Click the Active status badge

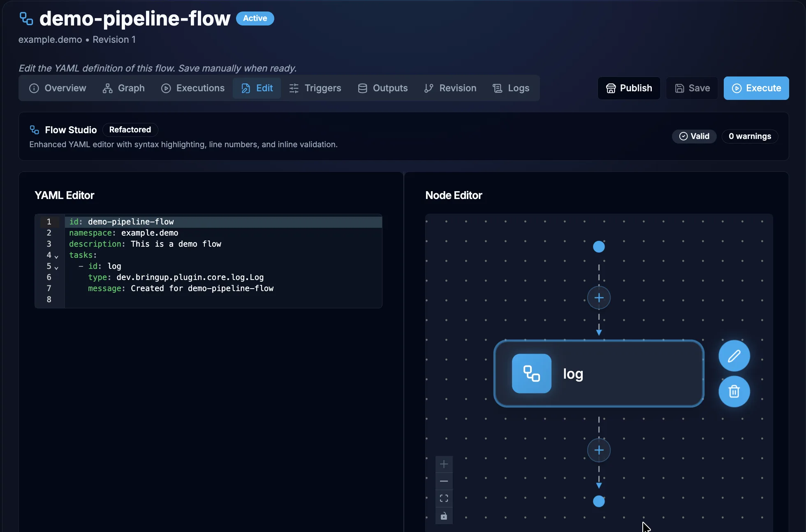[255, 19]
